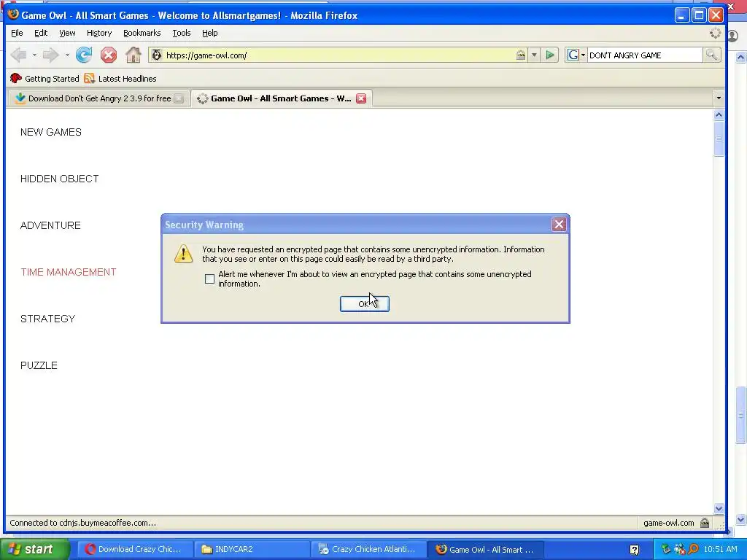The height and width of the screenshot is (560, 747).
Task: Switch to Crazy Chicken Atlanti... taskbar item
Action: click(368, 550)
